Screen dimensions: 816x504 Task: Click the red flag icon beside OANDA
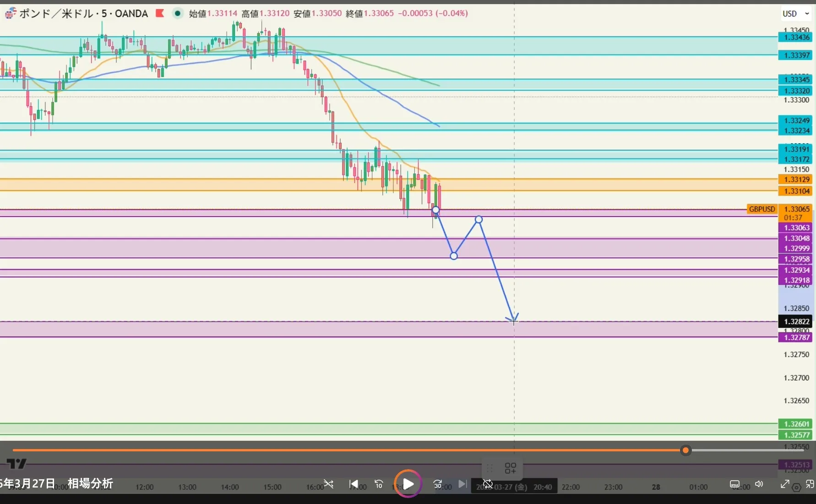coord(160,13)
